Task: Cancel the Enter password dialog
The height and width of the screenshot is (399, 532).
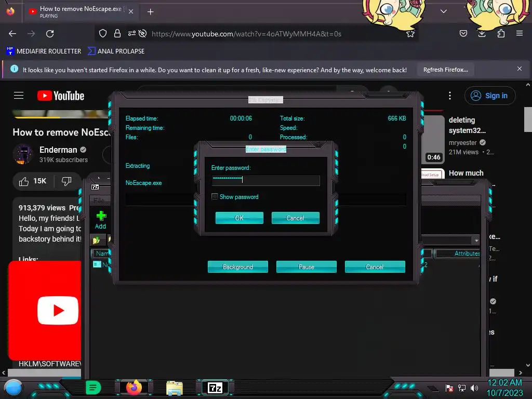Action: (295, 218)
